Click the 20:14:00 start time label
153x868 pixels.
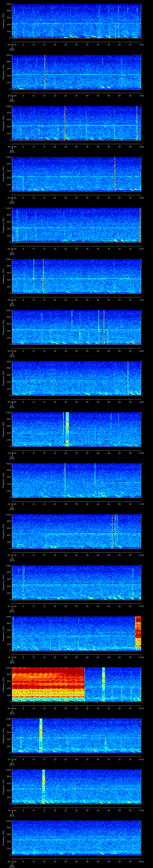[x=12, y=708]
